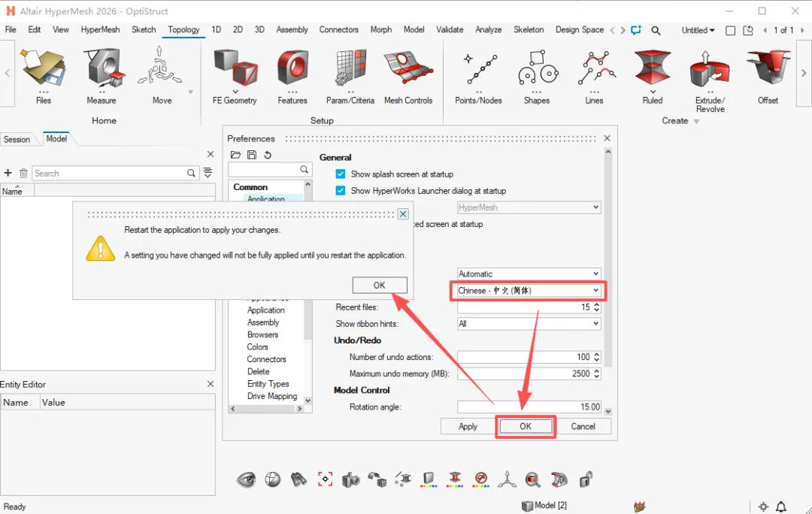Click the plus add icon in Model browser
The image size is (812, 514).
8,173
